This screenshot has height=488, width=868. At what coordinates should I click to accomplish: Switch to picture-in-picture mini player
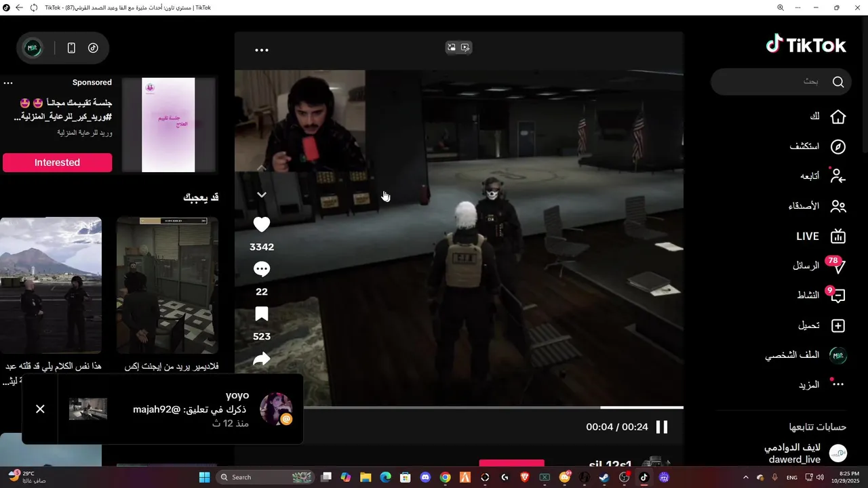pos(452,47)
